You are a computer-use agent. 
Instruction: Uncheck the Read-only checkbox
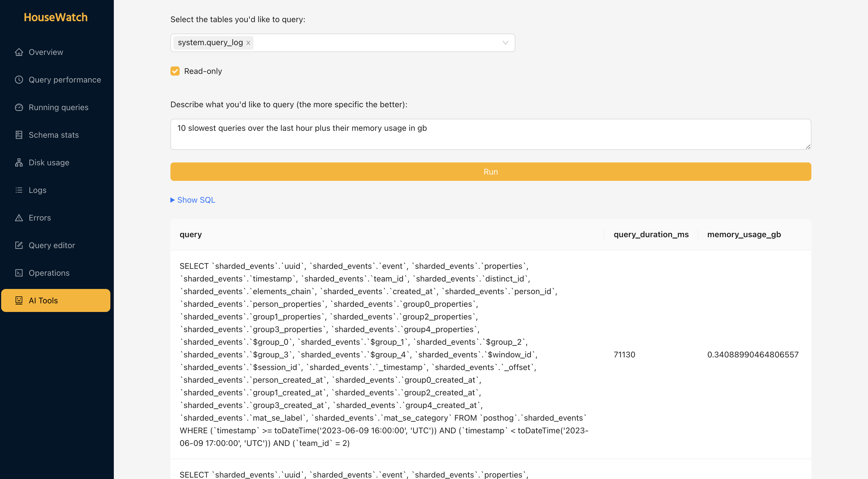click(x=175, y=71)
